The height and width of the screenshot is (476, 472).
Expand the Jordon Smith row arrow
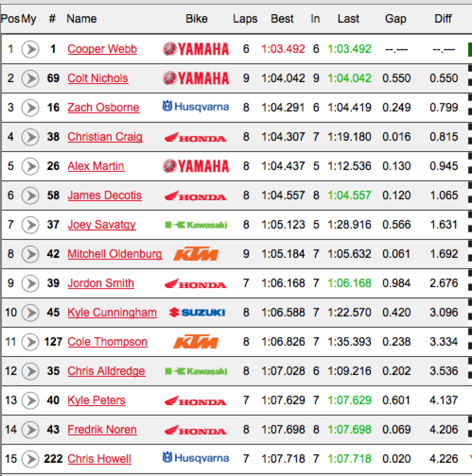[x=30, y=283]
